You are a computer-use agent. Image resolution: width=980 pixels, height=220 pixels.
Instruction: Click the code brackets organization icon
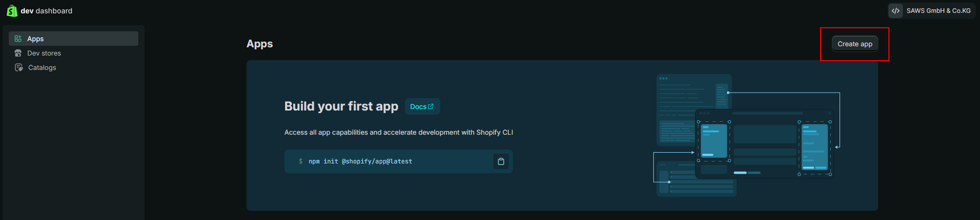[x=896, y=11]
